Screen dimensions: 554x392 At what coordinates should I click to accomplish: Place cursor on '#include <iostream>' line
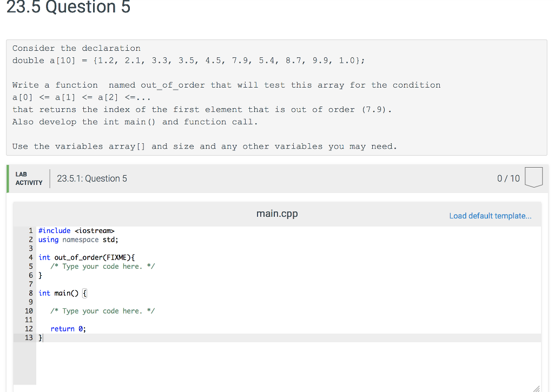76,231
